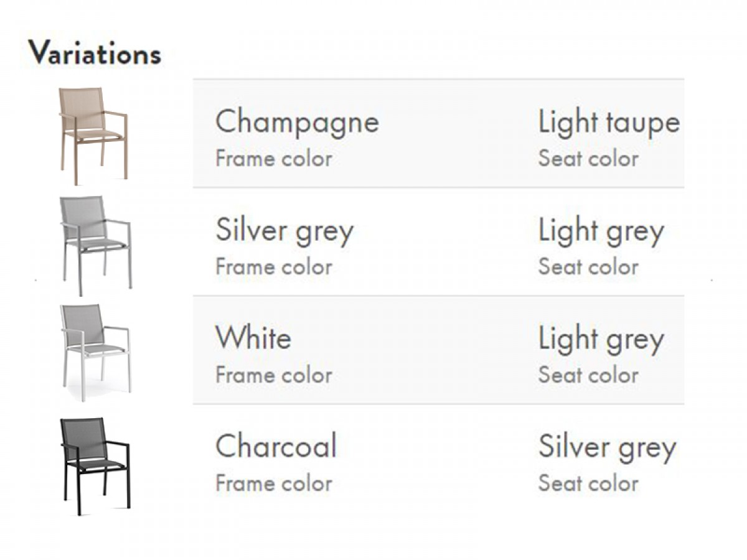Select the silver grey frame chair image
The width and height of the screenshot is (747, 560).
pos(95,245)
